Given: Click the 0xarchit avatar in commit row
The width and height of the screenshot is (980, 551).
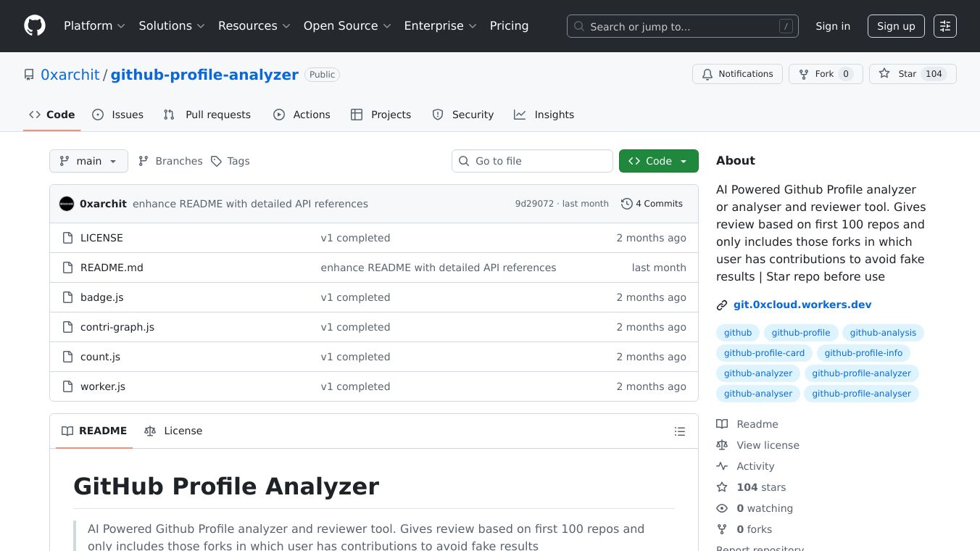Looking at the screenshot, I should pos(67,204).
